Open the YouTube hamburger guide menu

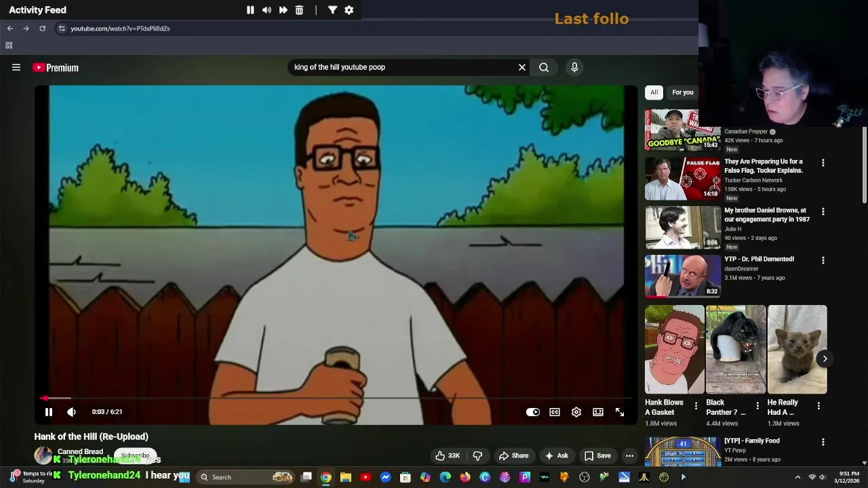click(x=16, y=67)
